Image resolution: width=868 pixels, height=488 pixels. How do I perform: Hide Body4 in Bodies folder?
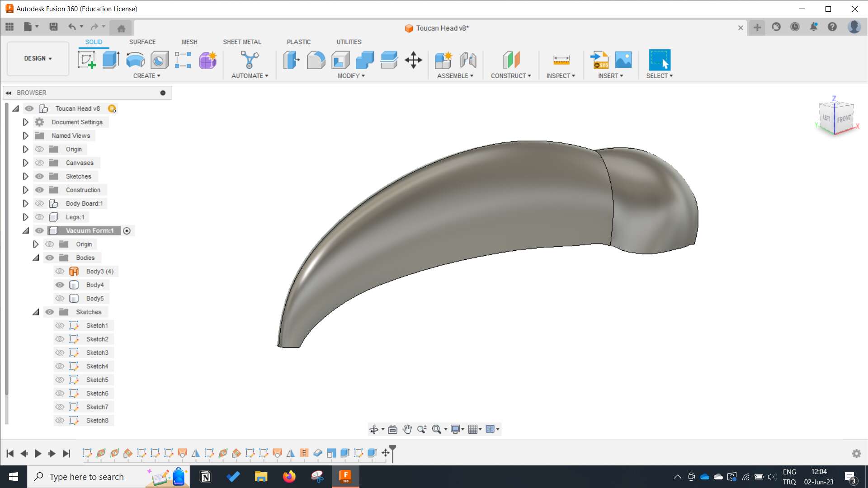(60, 285)
